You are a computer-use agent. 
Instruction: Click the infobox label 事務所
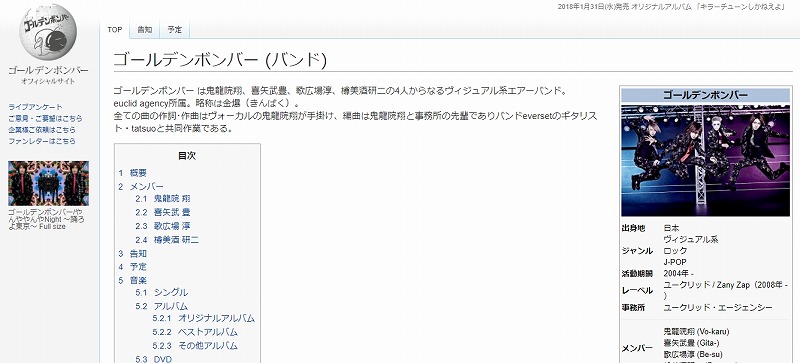[633, 307]
